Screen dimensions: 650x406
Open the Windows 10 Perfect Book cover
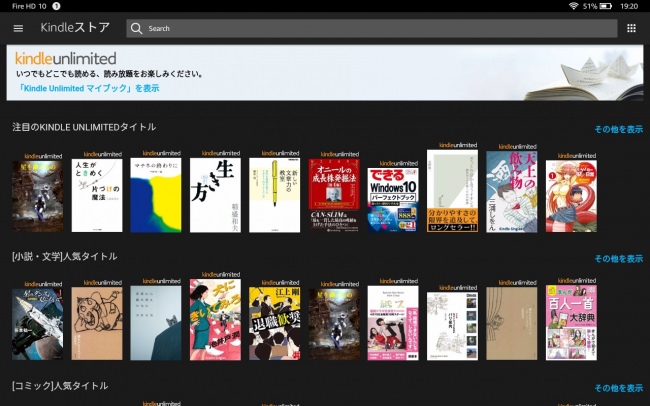click(x=393, y=199)
